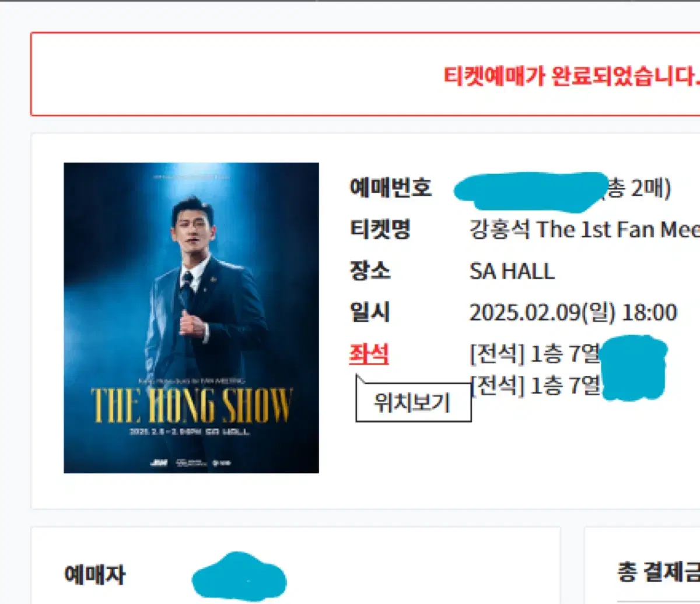This screenshot has height=604, width=700.
Task: Click the red 좌석 link
Action: pyautogui.click(x=369, y=354)
